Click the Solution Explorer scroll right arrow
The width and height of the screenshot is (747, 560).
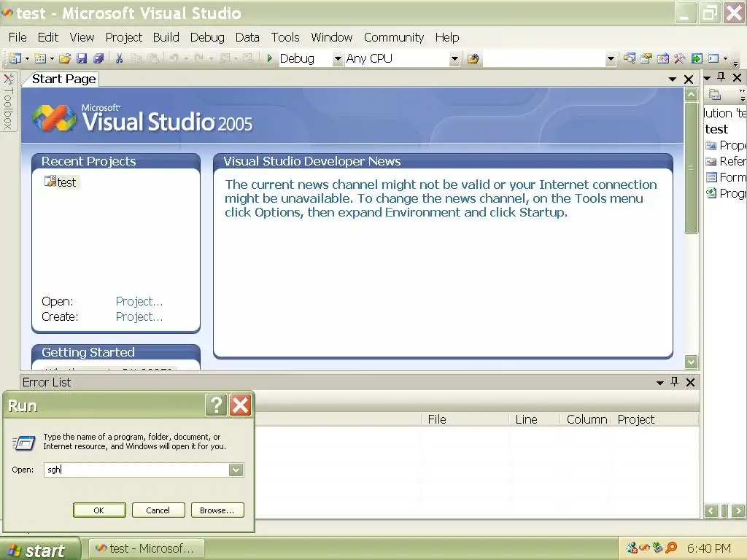click(x=738, y=511)
